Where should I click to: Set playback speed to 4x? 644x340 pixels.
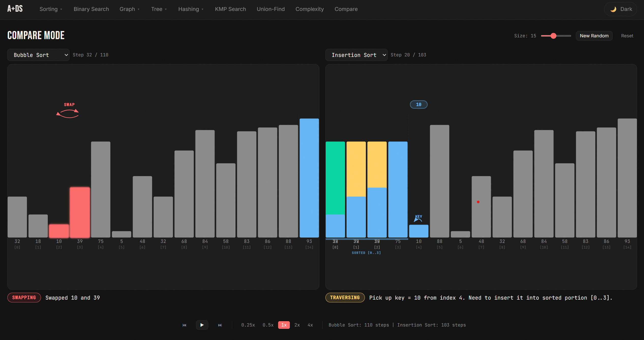tap(310, 325)
